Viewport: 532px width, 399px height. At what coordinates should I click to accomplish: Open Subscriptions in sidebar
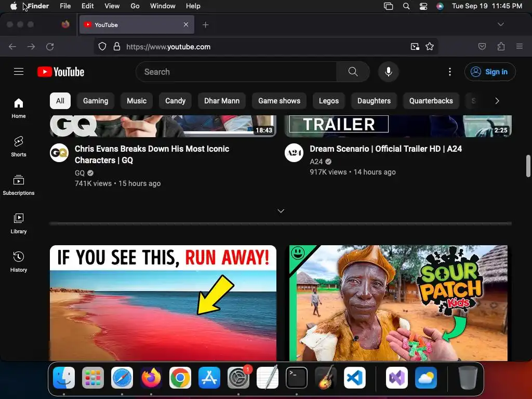[x=19, y=185]
